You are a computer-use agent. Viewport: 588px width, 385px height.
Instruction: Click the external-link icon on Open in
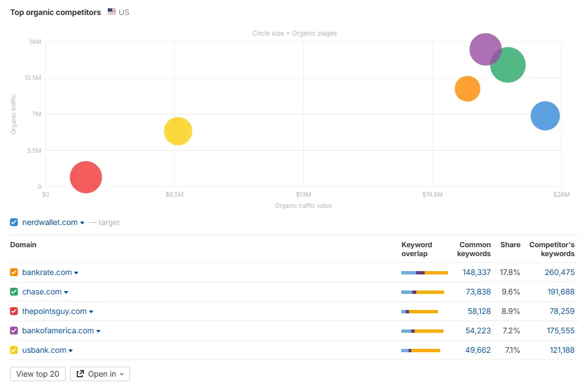80,374
